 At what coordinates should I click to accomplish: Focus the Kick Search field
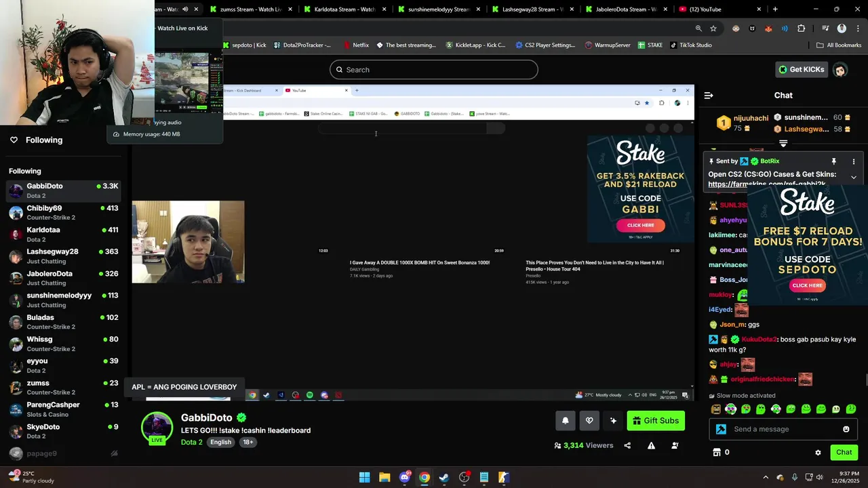[x=434, y=70]
